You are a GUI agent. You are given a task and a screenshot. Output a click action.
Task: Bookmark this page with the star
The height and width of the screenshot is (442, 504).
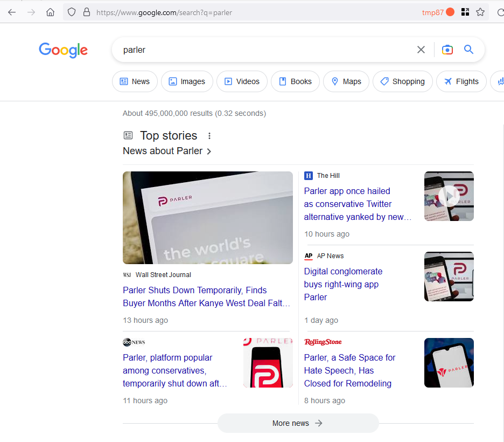pyautogui.click(x=480, y=12)
